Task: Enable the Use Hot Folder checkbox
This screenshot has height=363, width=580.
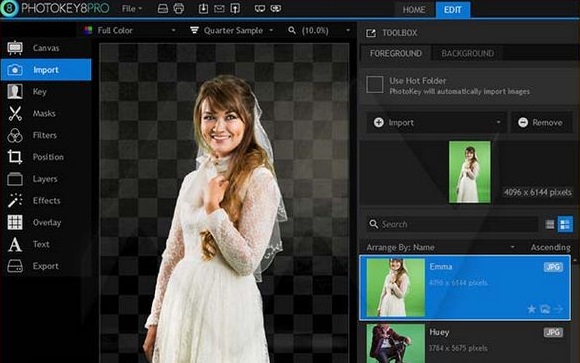Action: pos(374,85)
